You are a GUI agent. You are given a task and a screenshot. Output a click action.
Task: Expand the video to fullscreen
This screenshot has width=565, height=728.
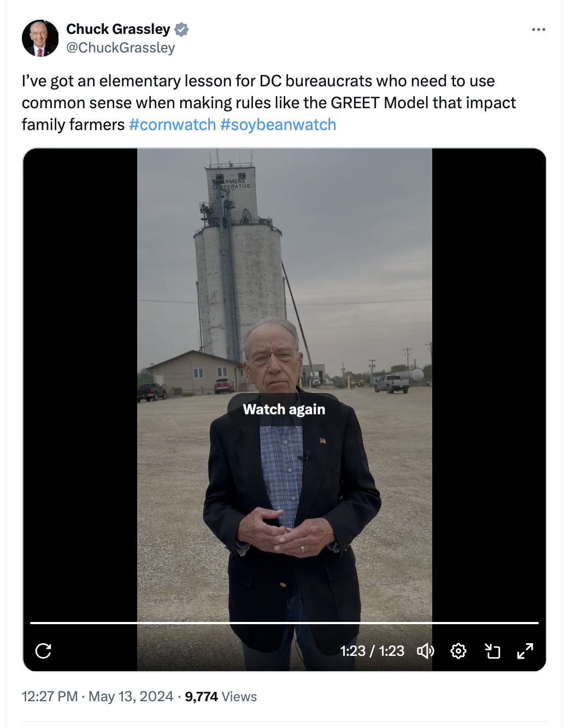525,651
